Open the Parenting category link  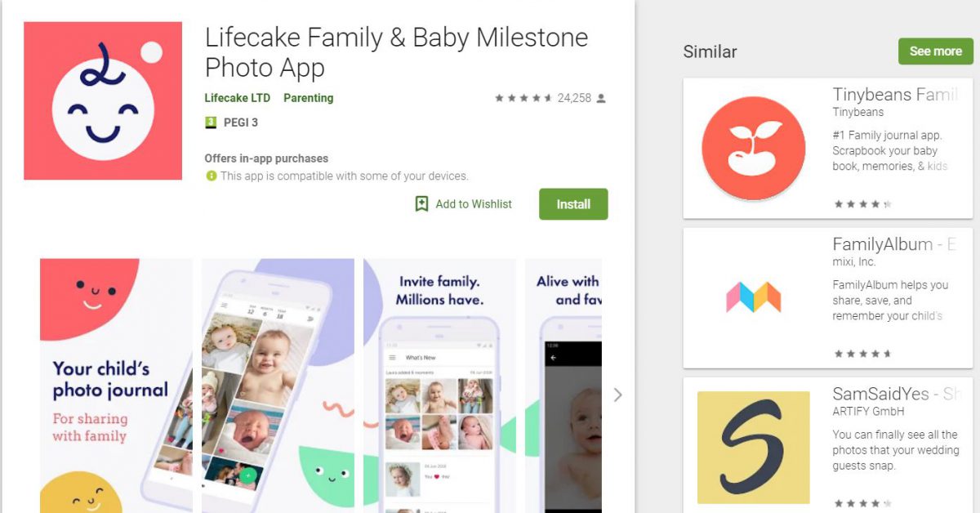coord(309,98)
